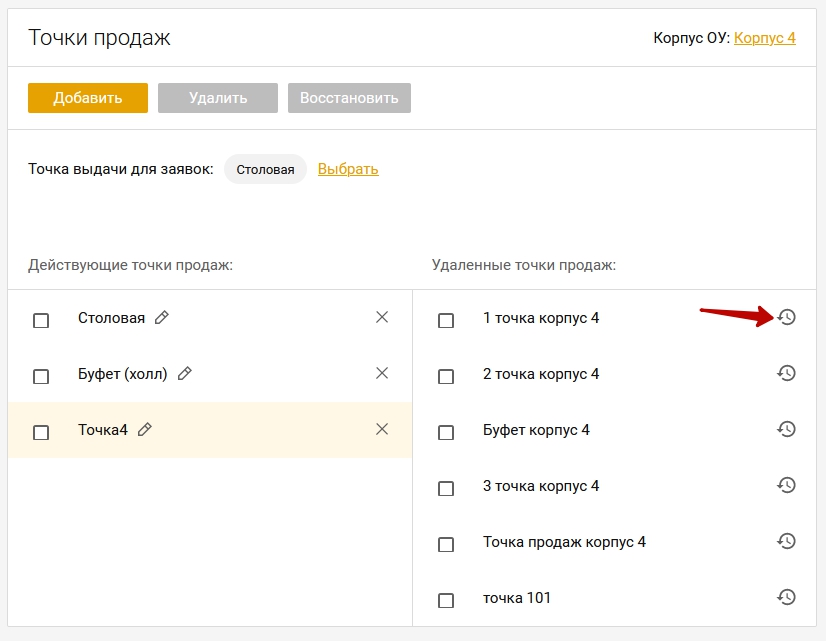This screenshot has width=826, height=641.
Task: Restore Буфет корпус 4 via history icon
Action: click(x=786, y=429)
